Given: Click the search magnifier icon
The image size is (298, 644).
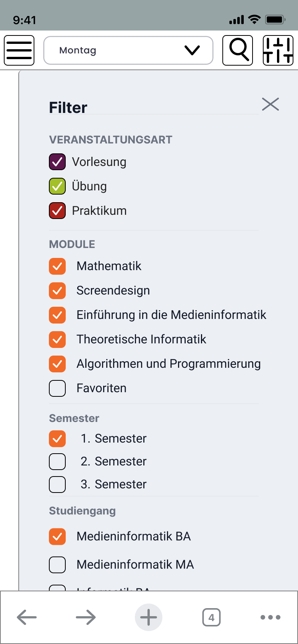Looking at the screenshot, I should (238, 50).
